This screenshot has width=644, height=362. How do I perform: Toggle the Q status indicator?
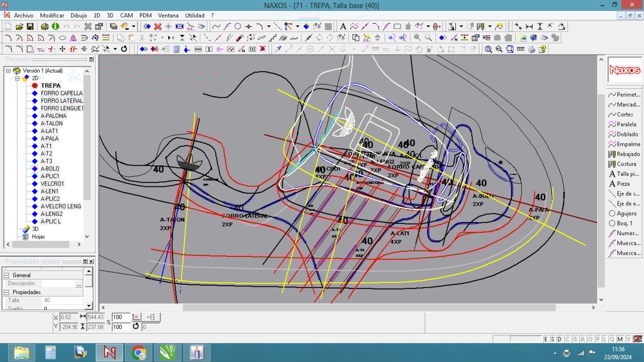(612, 339)
